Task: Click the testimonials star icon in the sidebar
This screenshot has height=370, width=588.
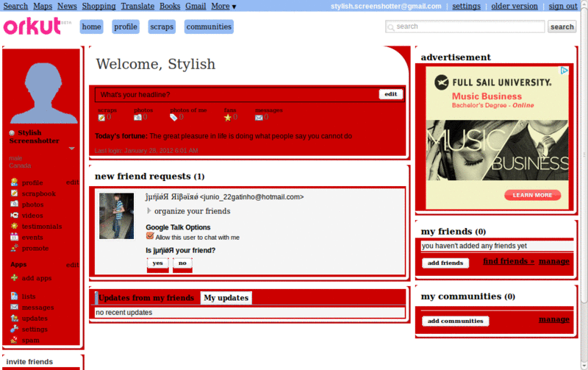Action: [14, 226]
